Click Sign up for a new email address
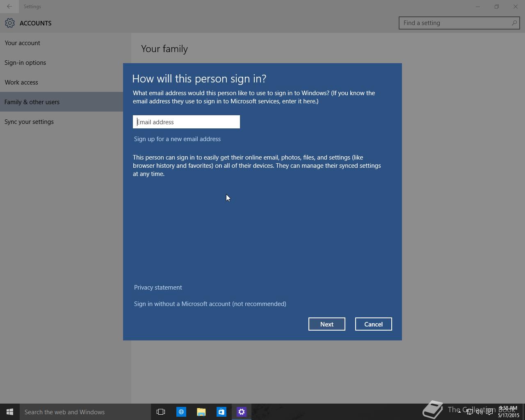The width and height of the screenshot is (525, 420). coord(177,139)
